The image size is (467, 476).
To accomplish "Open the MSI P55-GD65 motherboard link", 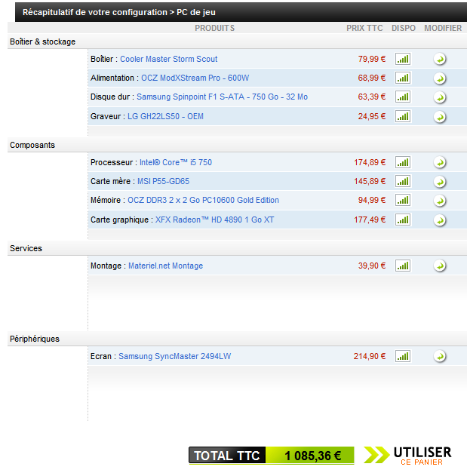I will (x=163, y=182).
